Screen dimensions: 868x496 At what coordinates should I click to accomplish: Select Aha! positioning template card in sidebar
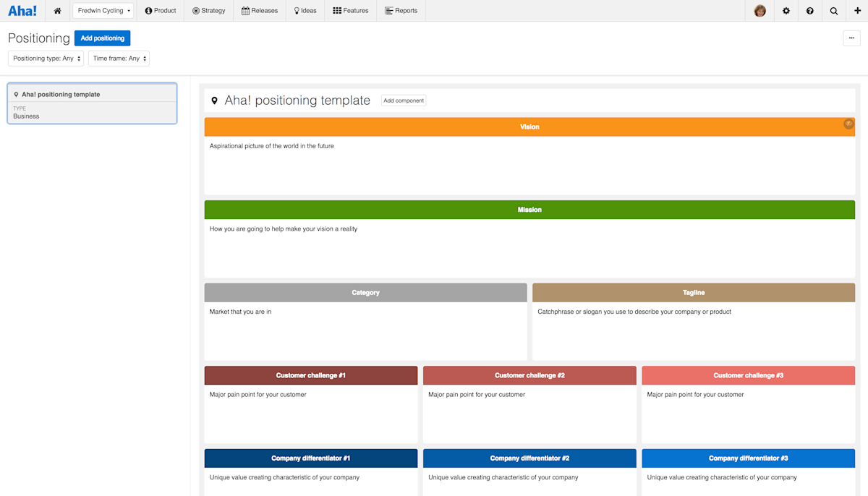(92, 103)
